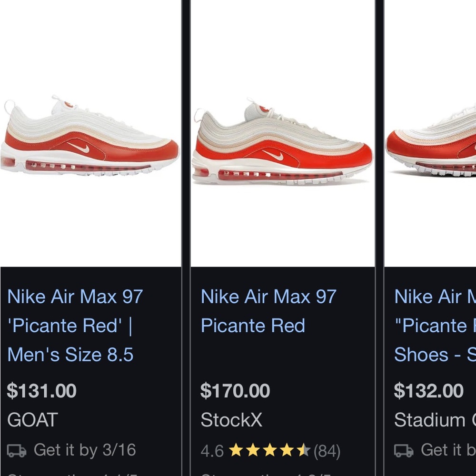This screenshot has width=476, height=476.
Task: Click the StockX retailer name
Action: (231, 420)
